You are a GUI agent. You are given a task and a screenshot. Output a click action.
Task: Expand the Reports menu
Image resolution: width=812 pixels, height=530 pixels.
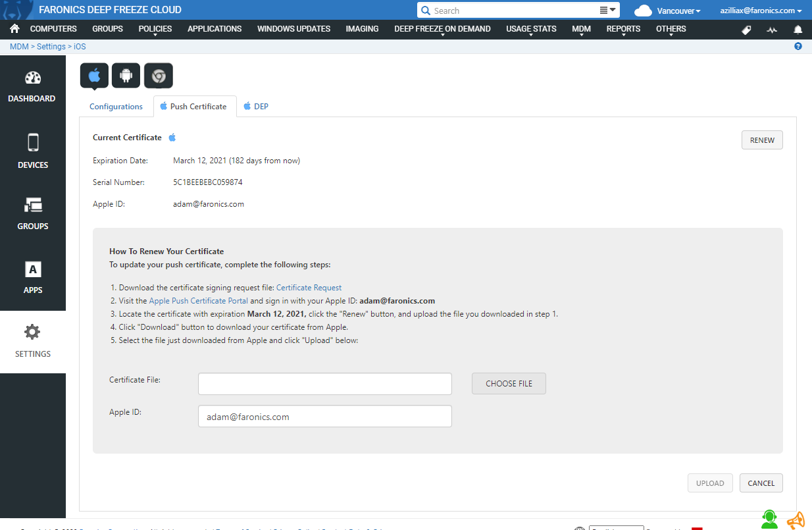[x=623, y=29]
